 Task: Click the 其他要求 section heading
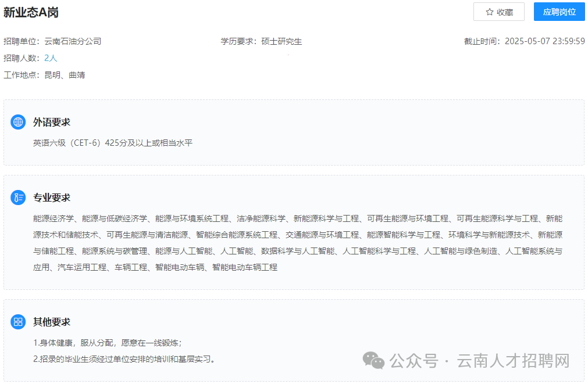coord(52,322)
